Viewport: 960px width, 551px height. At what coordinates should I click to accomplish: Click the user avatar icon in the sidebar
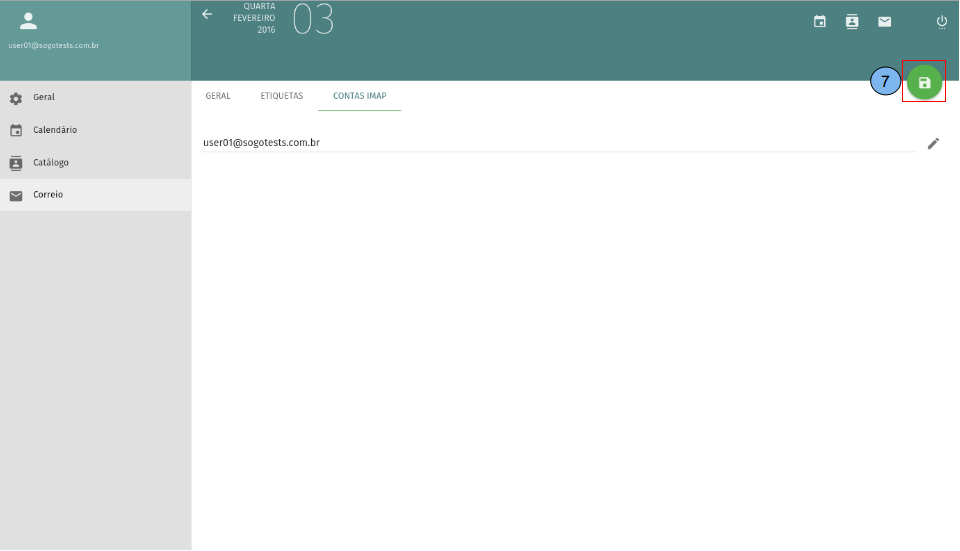[28, 21]
